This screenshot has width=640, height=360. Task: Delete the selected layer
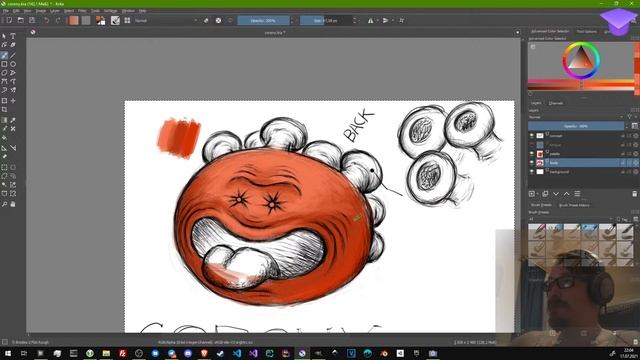(634, 194)
